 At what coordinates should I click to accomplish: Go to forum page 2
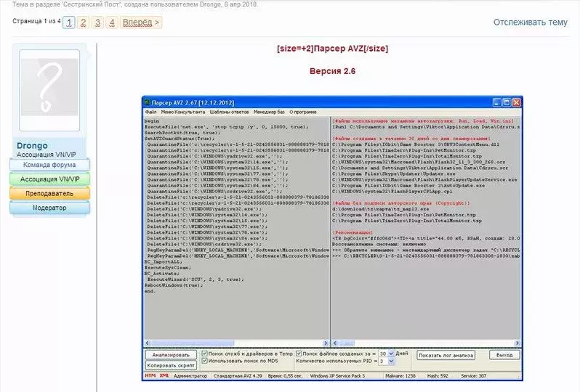(x=84, y=23)
